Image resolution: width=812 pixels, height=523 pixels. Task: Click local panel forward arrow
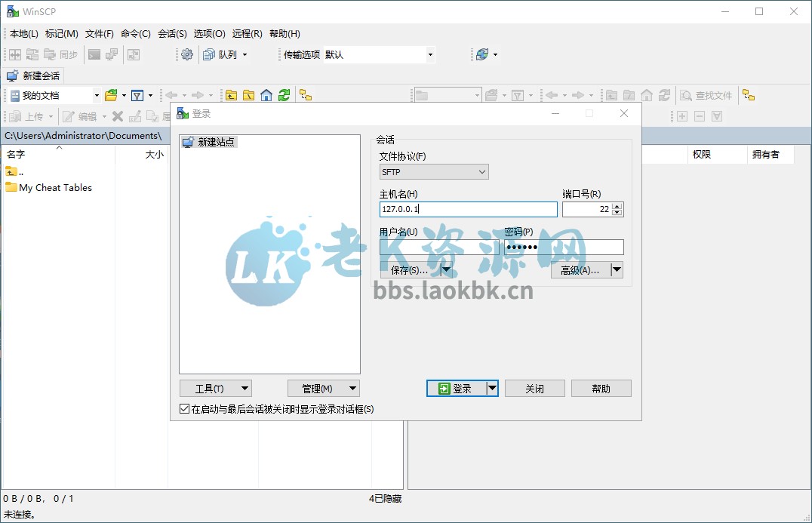tap(197, 95)
